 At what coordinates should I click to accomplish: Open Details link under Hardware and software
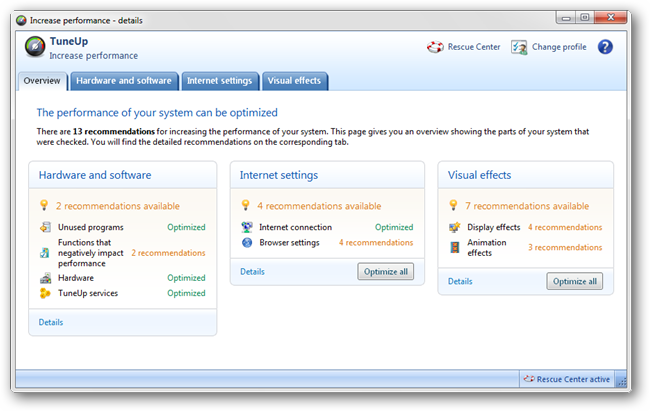coord(51,322)
